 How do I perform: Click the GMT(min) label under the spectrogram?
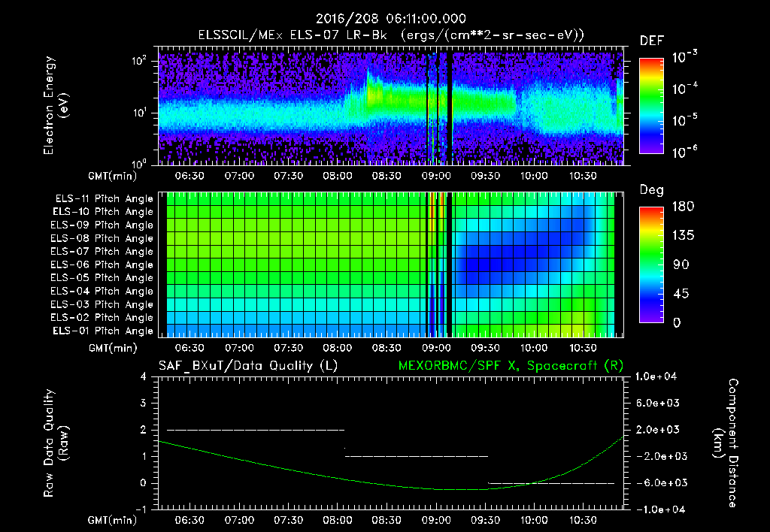112,176
